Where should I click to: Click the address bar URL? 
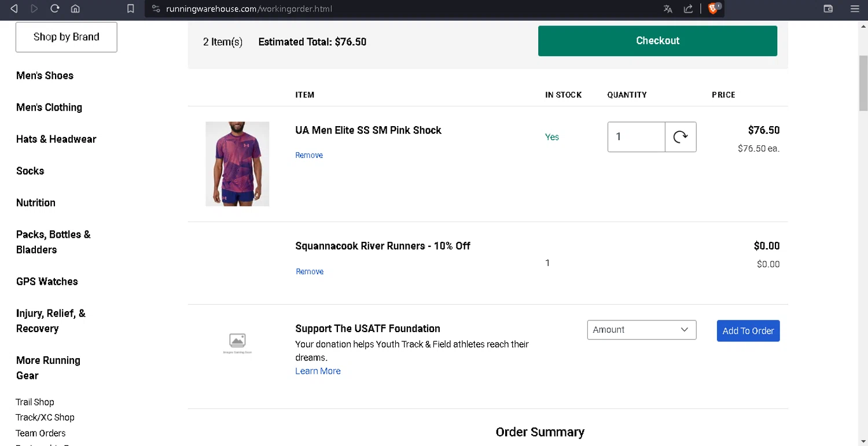coord(249,9)
